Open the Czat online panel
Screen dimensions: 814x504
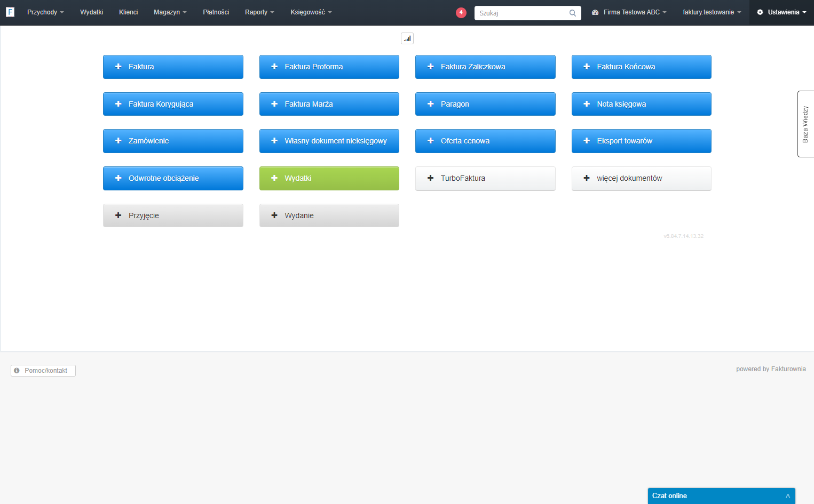(x=721, y=496)
